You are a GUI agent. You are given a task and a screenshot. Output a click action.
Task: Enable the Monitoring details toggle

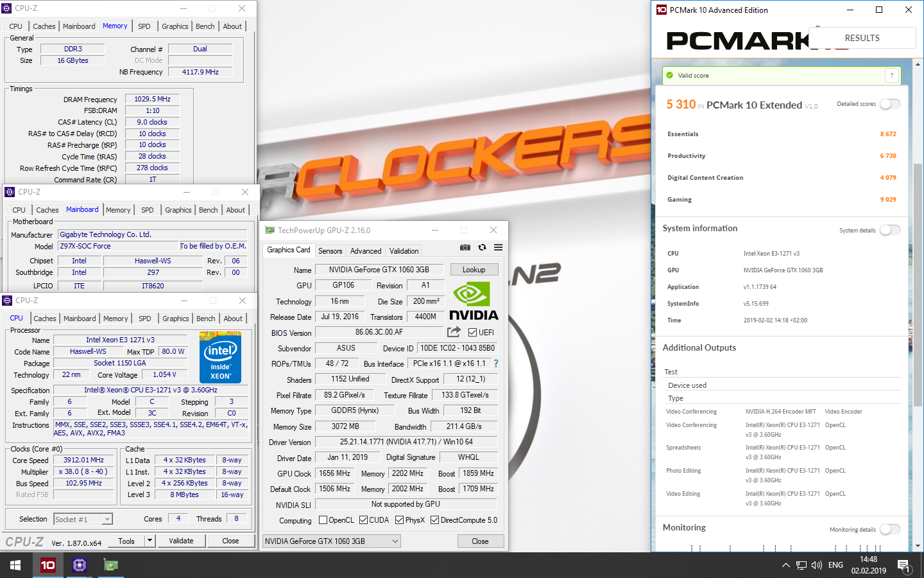pos(890,529)
